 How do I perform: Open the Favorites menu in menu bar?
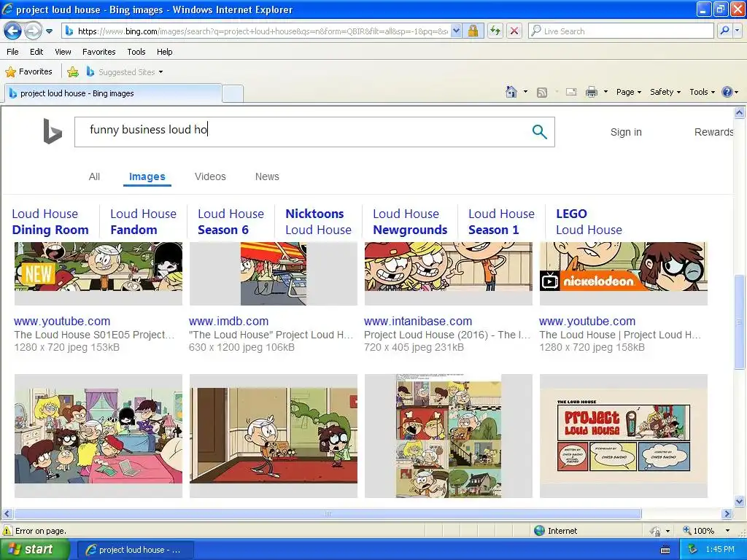[98, 52]
